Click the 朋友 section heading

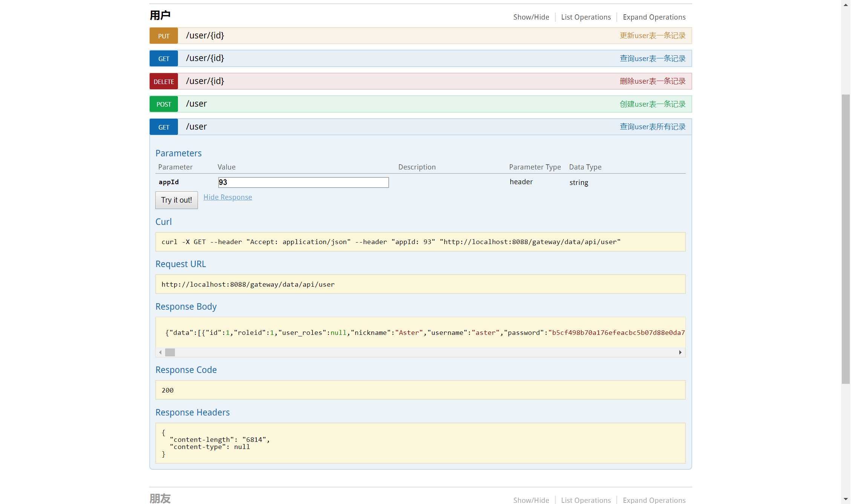[x=160, y=498]
